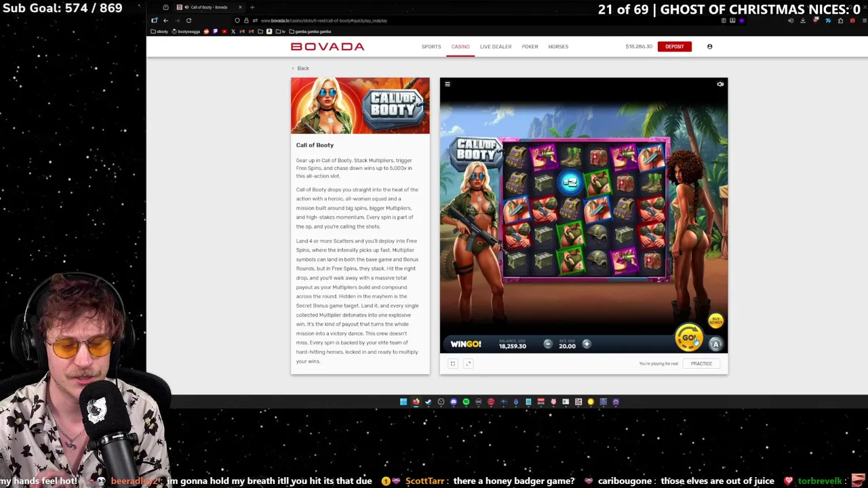868x488 pixels.
Task: Click the in-game balance 18,259.30
Action: point(513,346)
